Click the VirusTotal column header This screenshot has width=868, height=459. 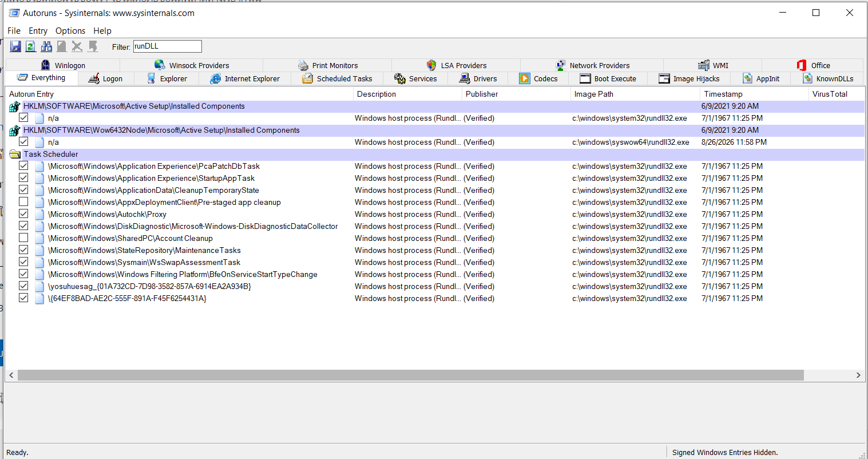click(837, 94)
